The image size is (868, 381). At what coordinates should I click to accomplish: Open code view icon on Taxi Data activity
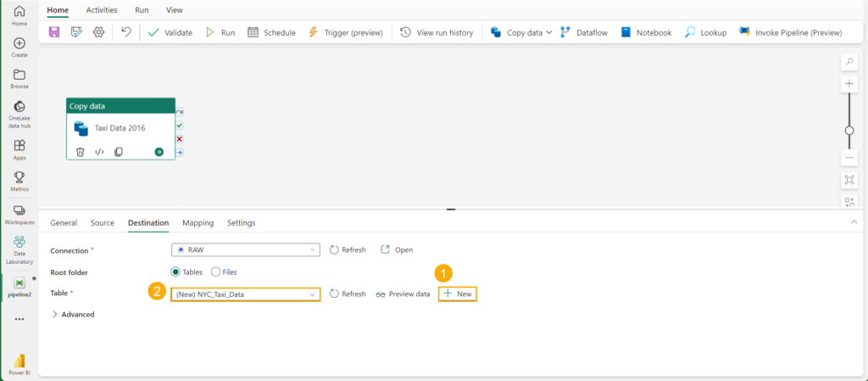coord(99,152)
